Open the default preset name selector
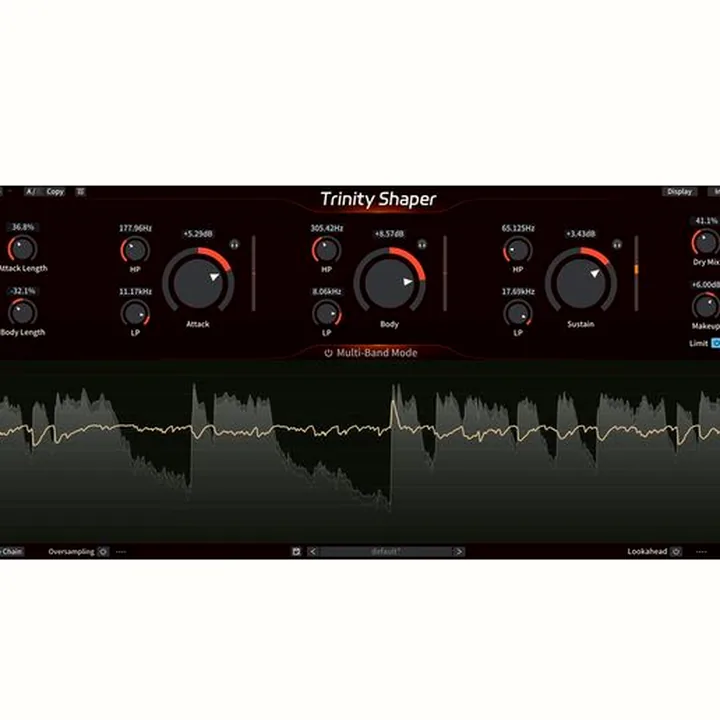The height and width of the screenshot is (720, 720). (386, 551)
